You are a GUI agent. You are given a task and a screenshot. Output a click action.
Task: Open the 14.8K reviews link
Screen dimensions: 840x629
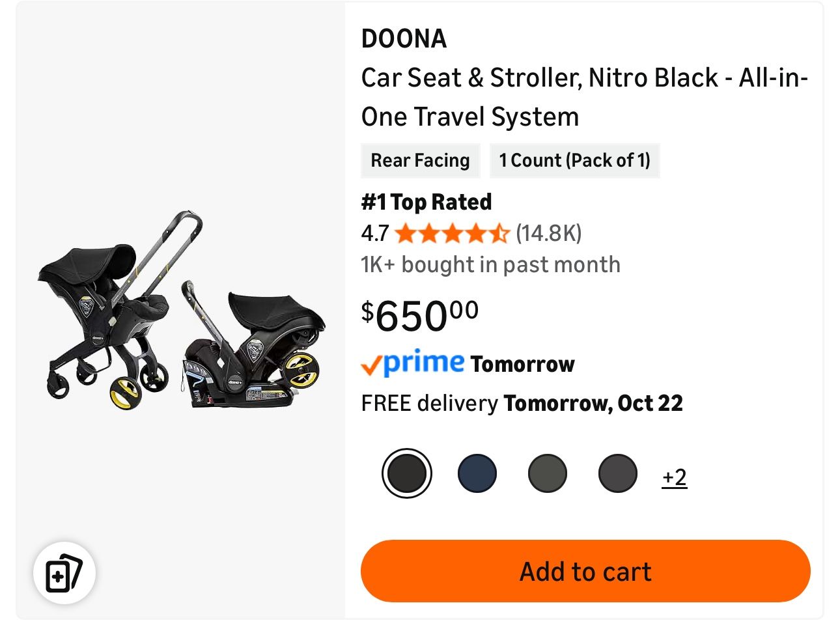[548, 232]
